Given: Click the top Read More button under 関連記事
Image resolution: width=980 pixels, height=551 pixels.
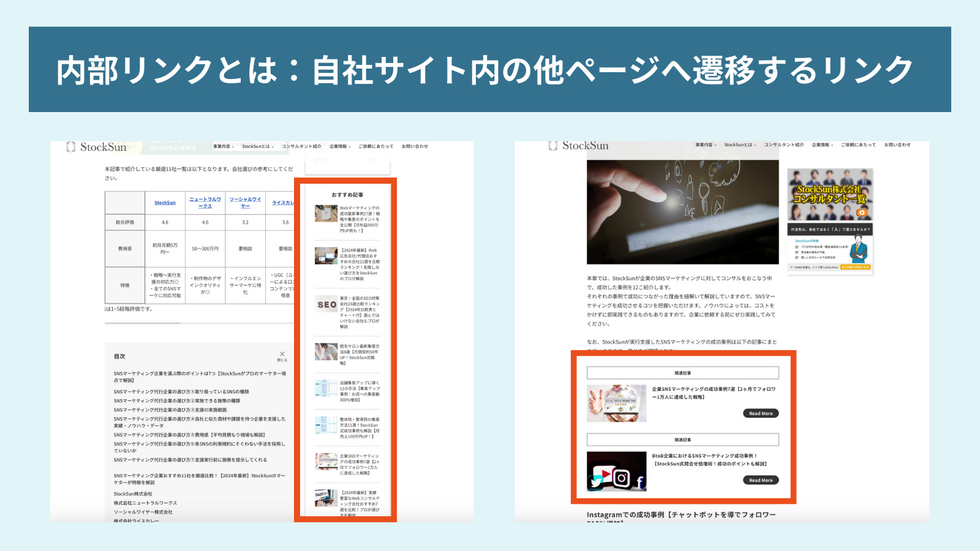Looking at the screenshot, I should (761, 413).
